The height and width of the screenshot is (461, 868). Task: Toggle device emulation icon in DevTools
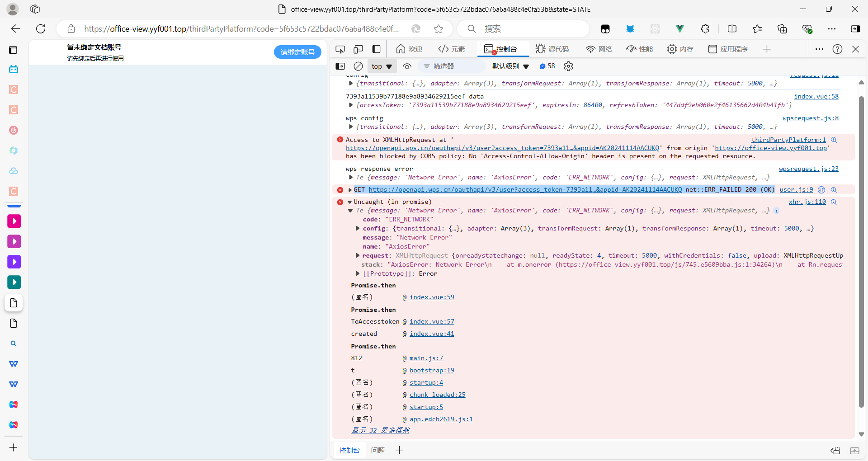359,49
